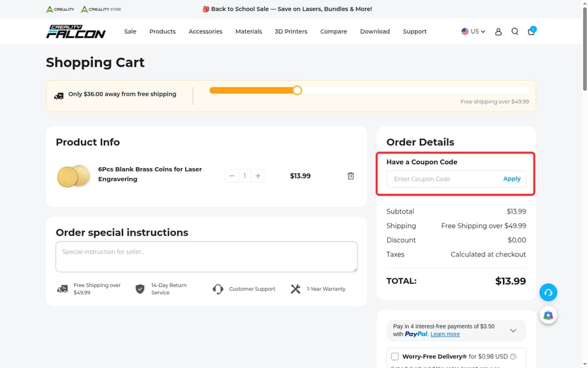Image resolution: width=588 pixels, height=368 pixels.
Task: Open the Creality Store link in top bar
Action: tap(101, 9)
